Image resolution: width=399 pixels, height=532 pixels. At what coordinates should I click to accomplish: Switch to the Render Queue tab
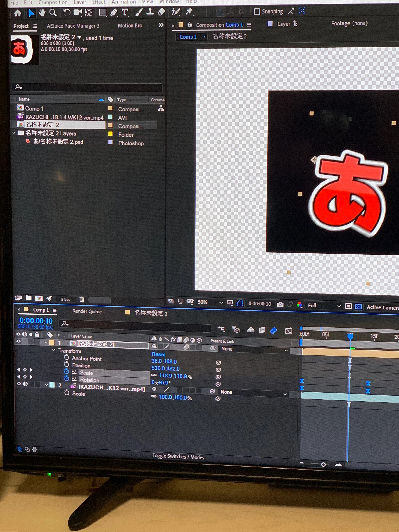point(87,312)
